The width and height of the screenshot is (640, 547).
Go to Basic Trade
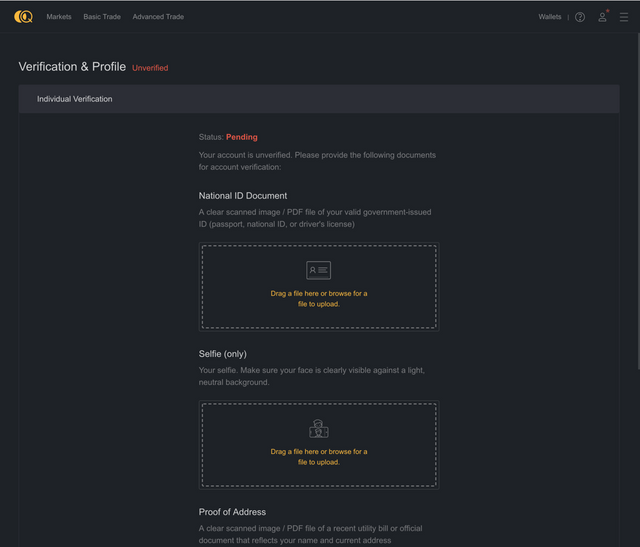[102, 17]
